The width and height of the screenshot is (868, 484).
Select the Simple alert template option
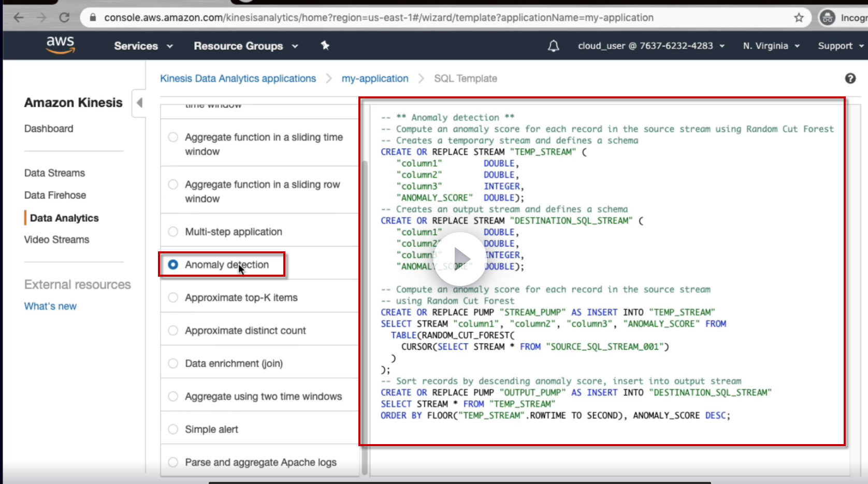pyautogui.click(x=173, y=429)
